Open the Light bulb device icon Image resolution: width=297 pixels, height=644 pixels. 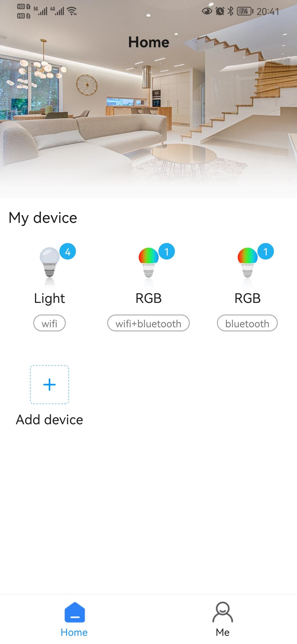(50, 266)
